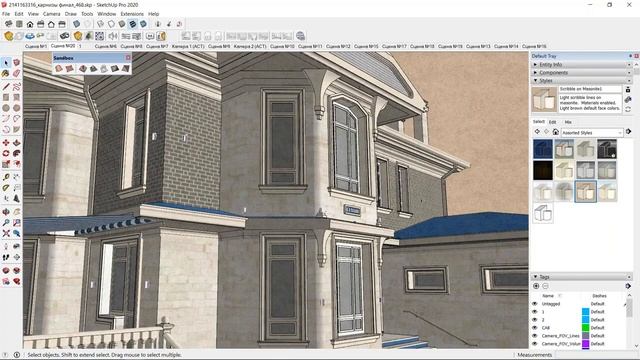Switch to the Edit tab in Styles
Screen dimensions: 640x360
[x=552, y=122]
